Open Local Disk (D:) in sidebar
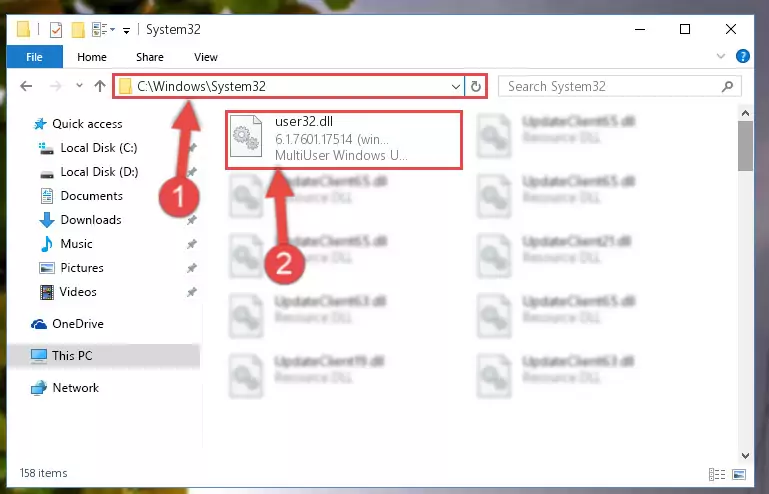The height and width of the screenshot is (494, 769). coord(99,172)
